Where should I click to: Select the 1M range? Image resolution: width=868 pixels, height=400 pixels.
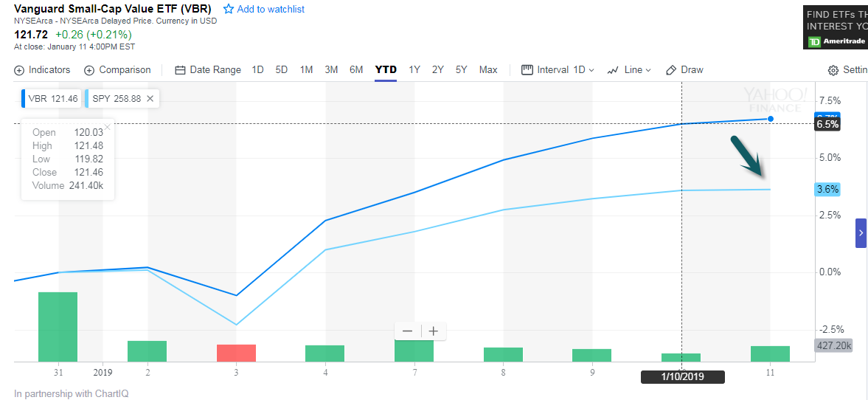306,70
